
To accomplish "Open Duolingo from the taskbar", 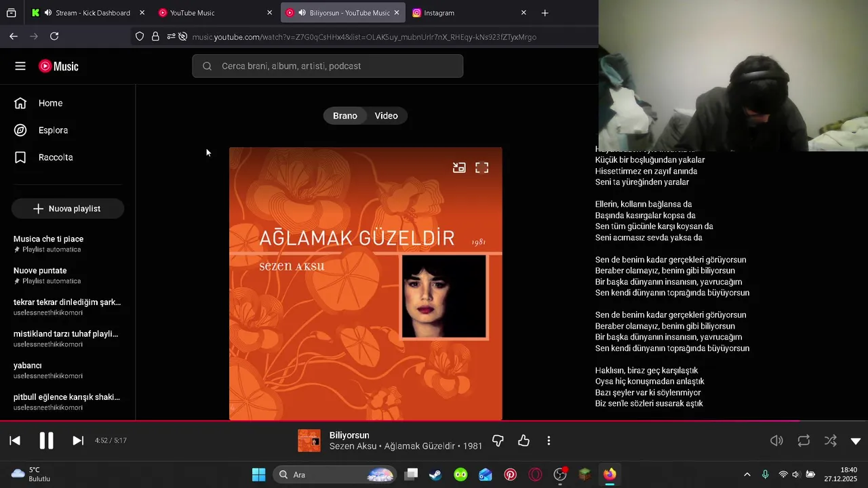I will [460, 474].
